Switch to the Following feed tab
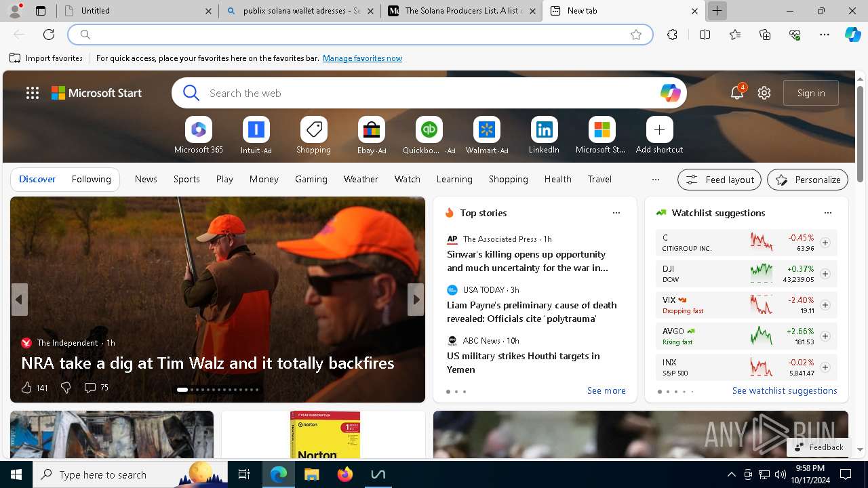This screenshot has width=868, height=488. [x=91, y=179]
